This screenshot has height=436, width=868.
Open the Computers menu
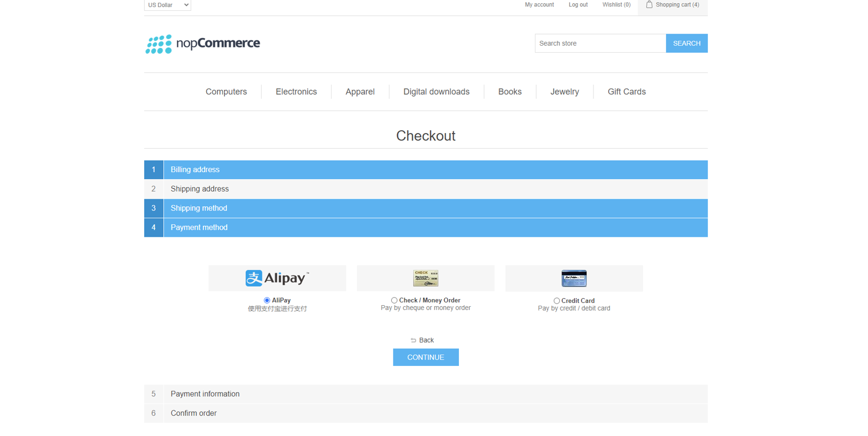coord(226,92)
